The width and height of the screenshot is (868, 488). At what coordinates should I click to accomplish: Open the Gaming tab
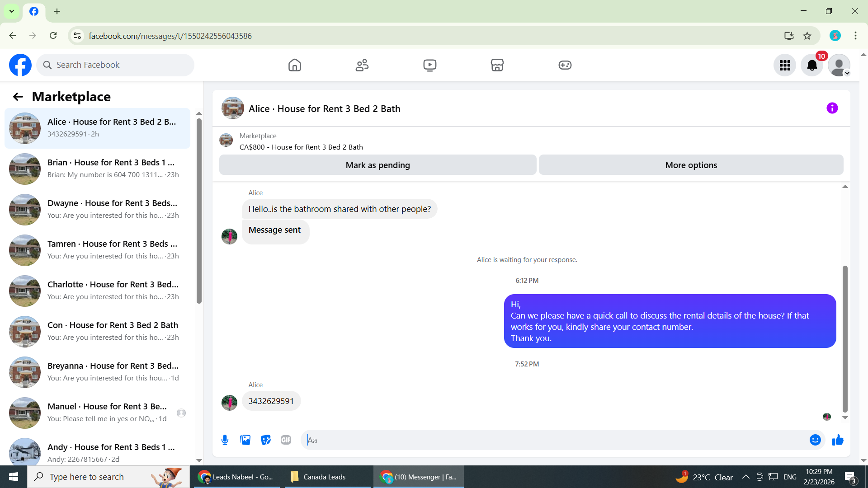(565, 66)
